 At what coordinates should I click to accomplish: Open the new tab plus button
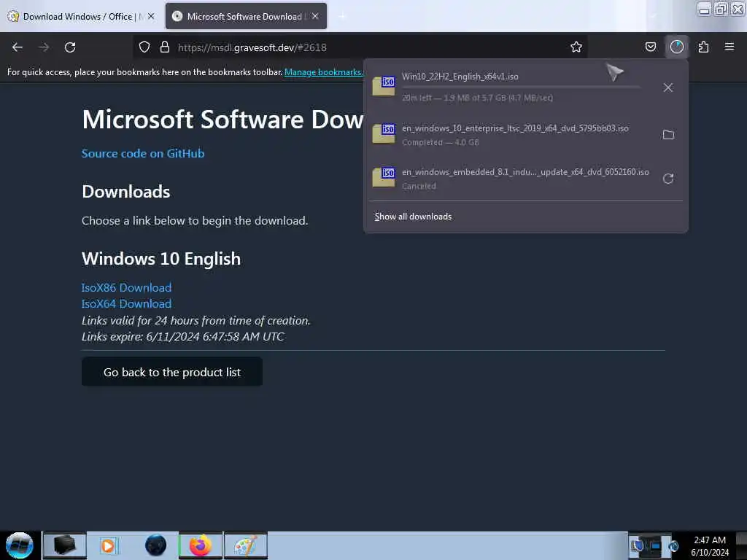341,16
